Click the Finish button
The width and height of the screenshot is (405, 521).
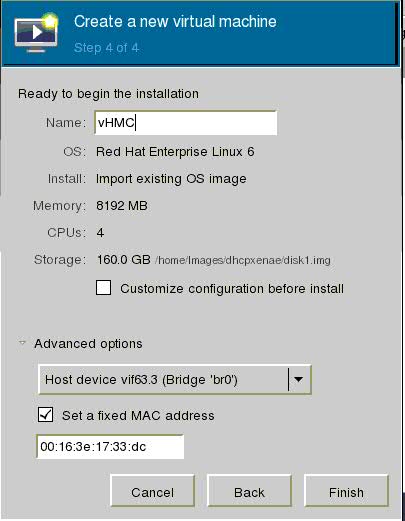(346, 492)
